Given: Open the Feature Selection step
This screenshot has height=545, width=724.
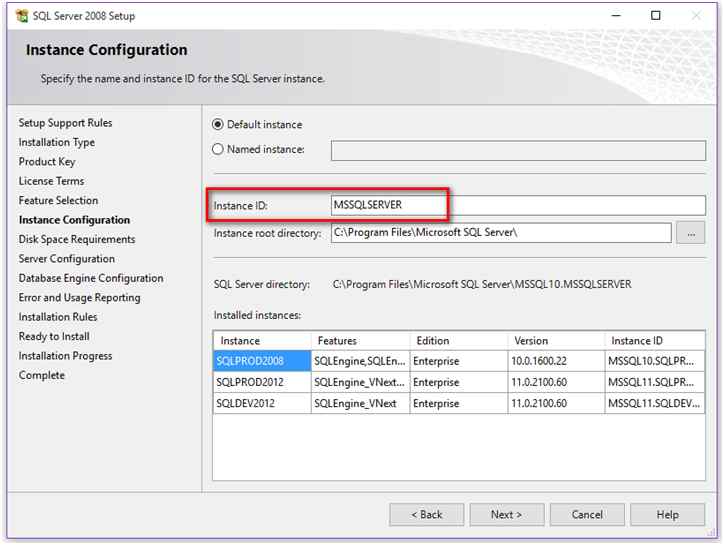Looking at the screenshot, I should (58, 200).
